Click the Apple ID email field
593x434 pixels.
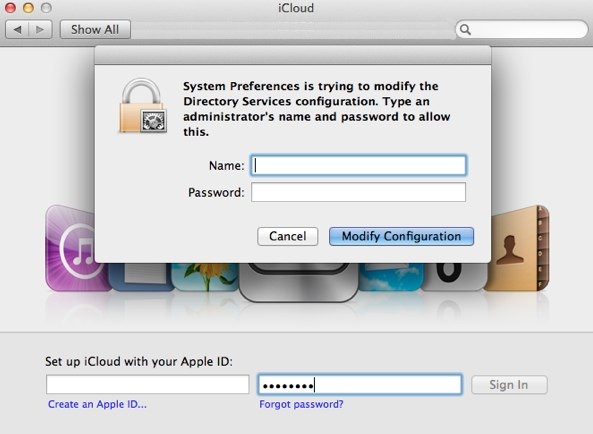[147, 384]
